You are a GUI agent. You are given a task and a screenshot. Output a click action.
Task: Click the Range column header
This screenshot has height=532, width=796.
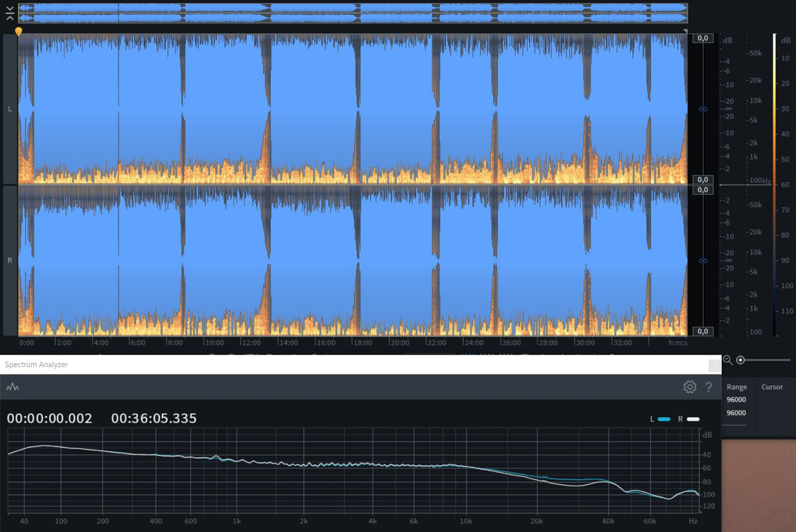737,387
